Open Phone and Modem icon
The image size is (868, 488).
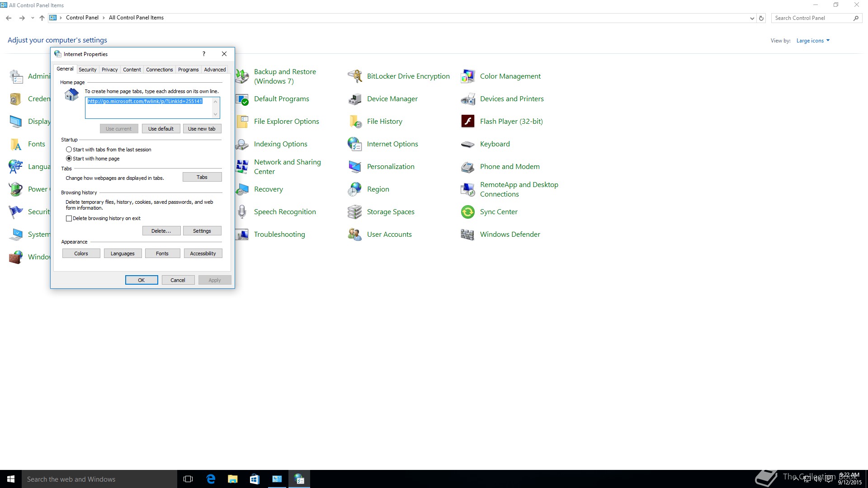[x=468, y=167]
